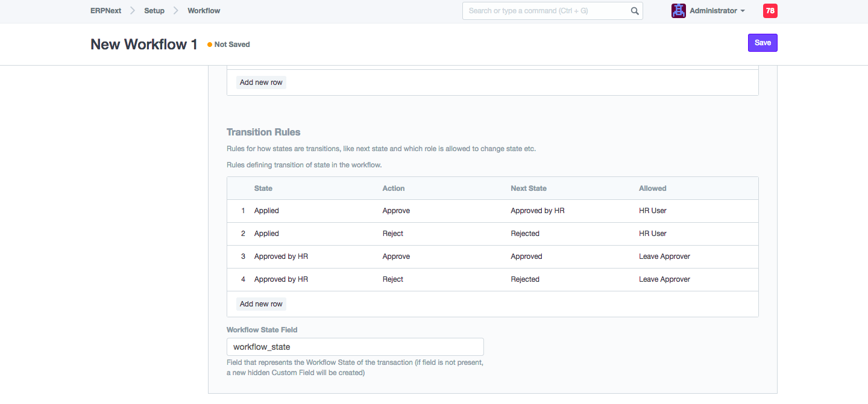Click the Reject action in row 2
This screenshot has width=868, height=404.
click(x=393, y=234)
